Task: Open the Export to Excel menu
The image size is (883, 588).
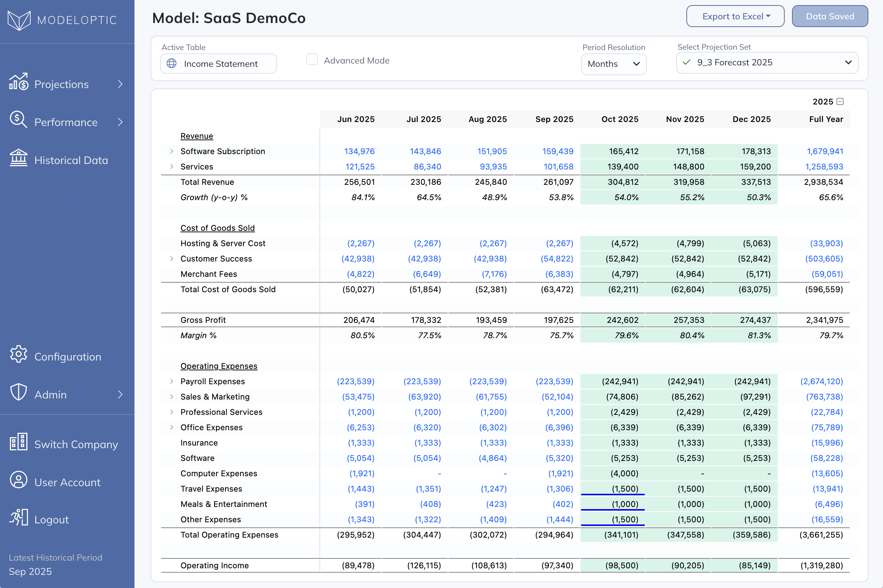Action: (735, 16)
